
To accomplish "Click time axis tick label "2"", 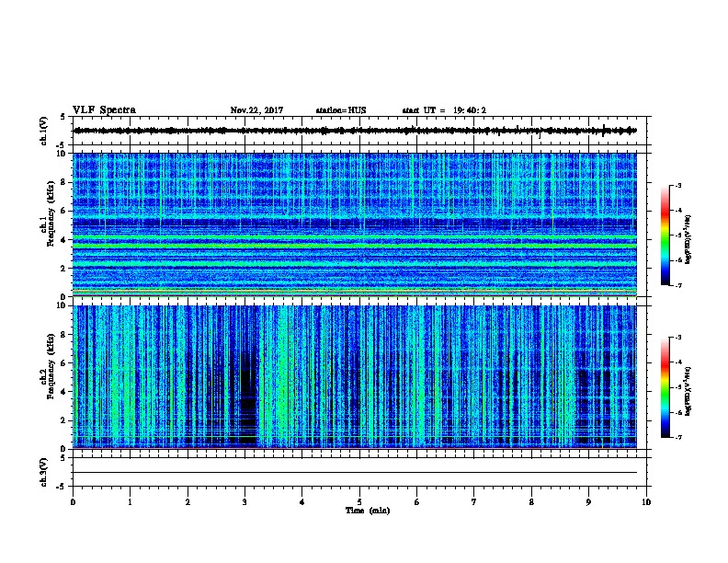I will [x=188, y=502].
